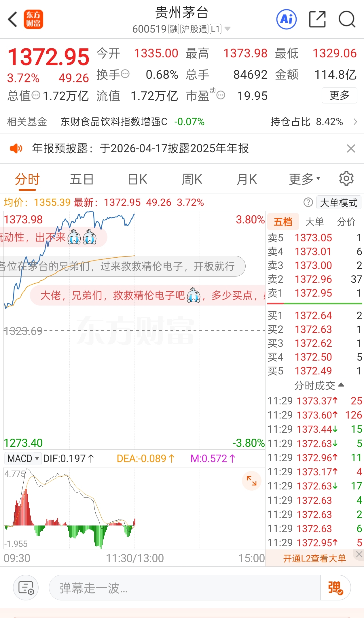Tap the trade row 1373.44 volume 15
Screen dimensions: 364x618
(314, 429)
